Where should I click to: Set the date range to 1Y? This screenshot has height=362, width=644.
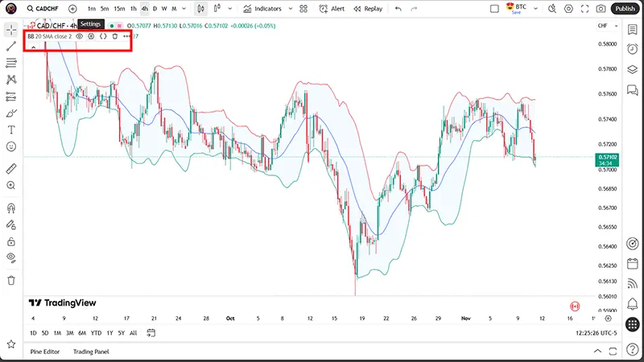tap(109, 332)
